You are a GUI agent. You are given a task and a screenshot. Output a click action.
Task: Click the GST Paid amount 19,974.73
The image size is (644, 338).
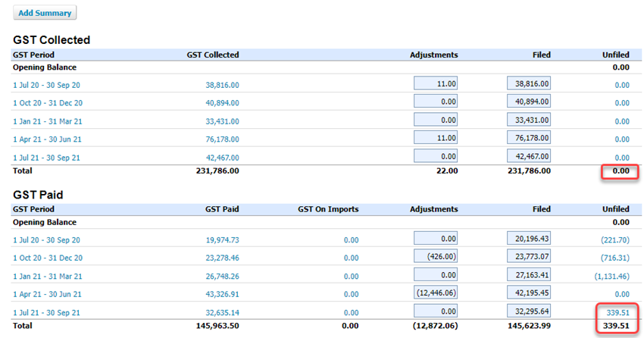tap(222, 239)
